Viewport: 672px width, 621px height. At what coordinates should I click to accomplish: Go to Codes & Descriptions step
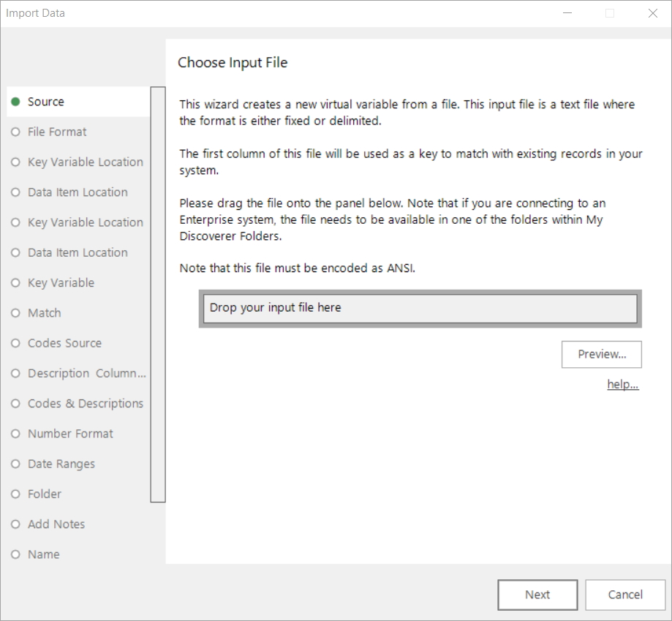(x=78, y=403)
